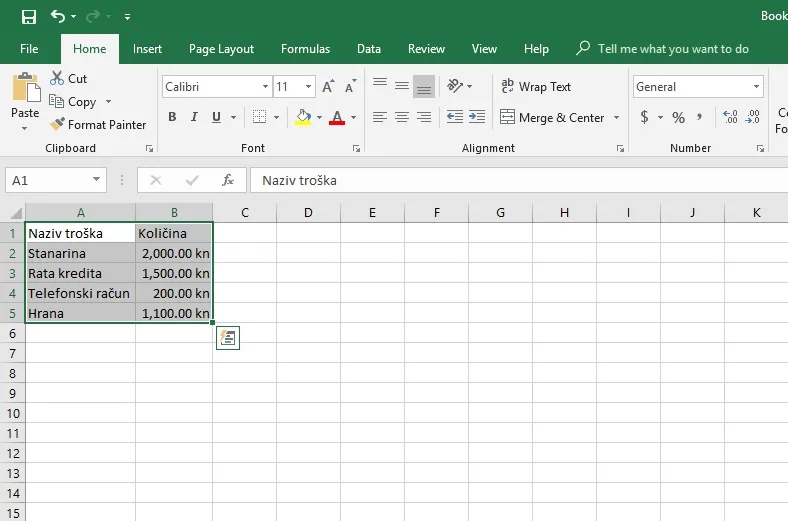Open Clipboard pane dialog launcher
The width and height of the screenshot is (788, 521).
(149, 148)
